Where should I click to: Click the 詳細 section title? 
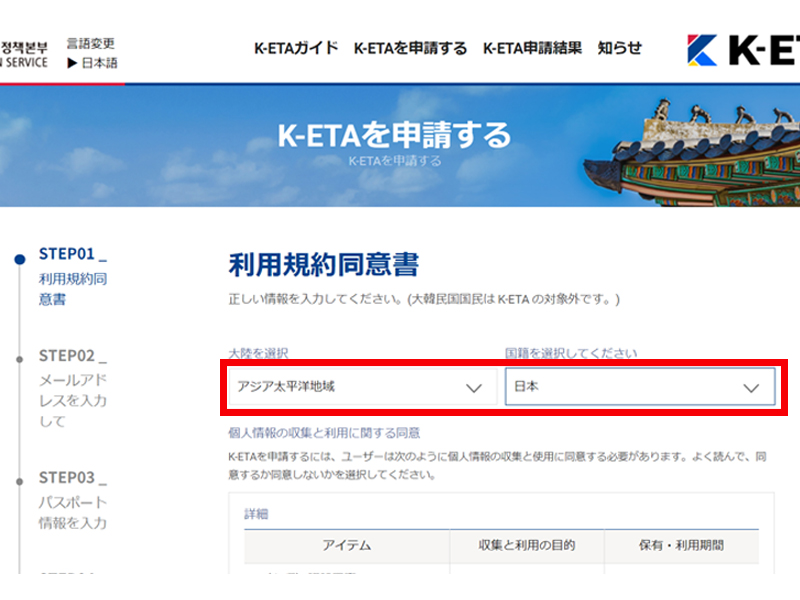point(256,514)
